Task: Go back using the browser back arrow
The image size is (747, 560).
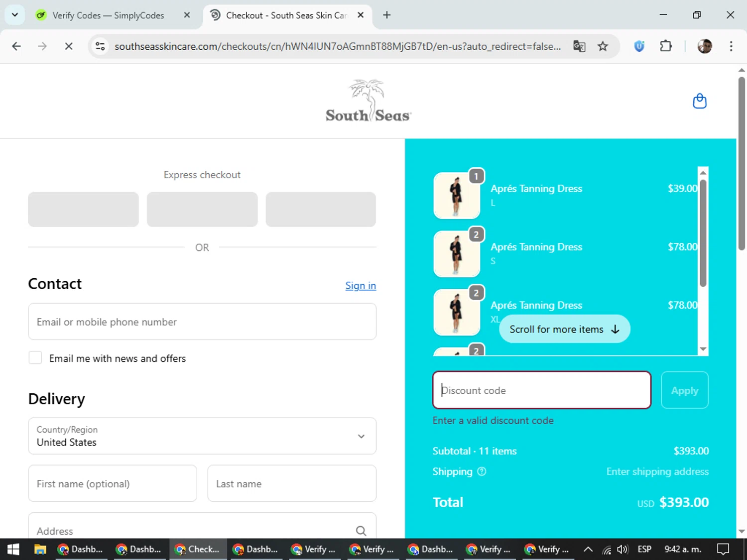Action: (x=16, y=46)
